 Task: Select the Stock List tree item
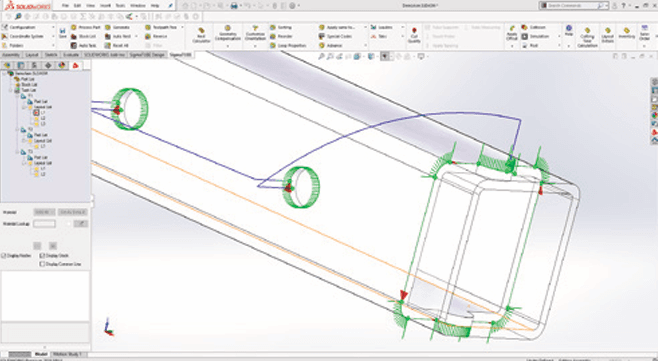[26, 84]
